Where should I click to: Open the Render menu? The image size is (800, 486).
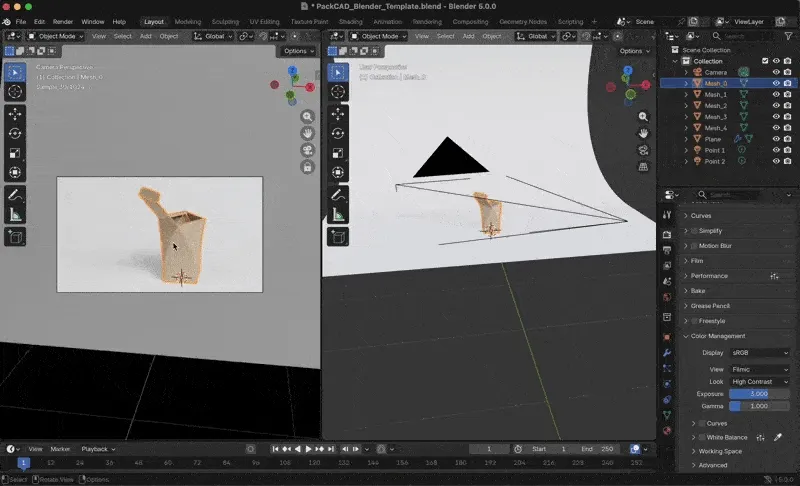tap(62, 21)
